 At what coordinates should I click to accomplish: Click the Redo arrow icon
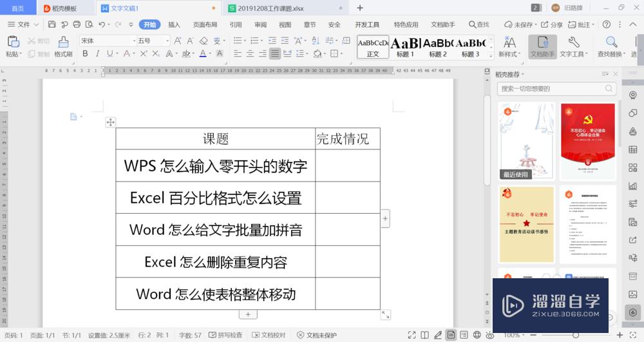[118, 24]
